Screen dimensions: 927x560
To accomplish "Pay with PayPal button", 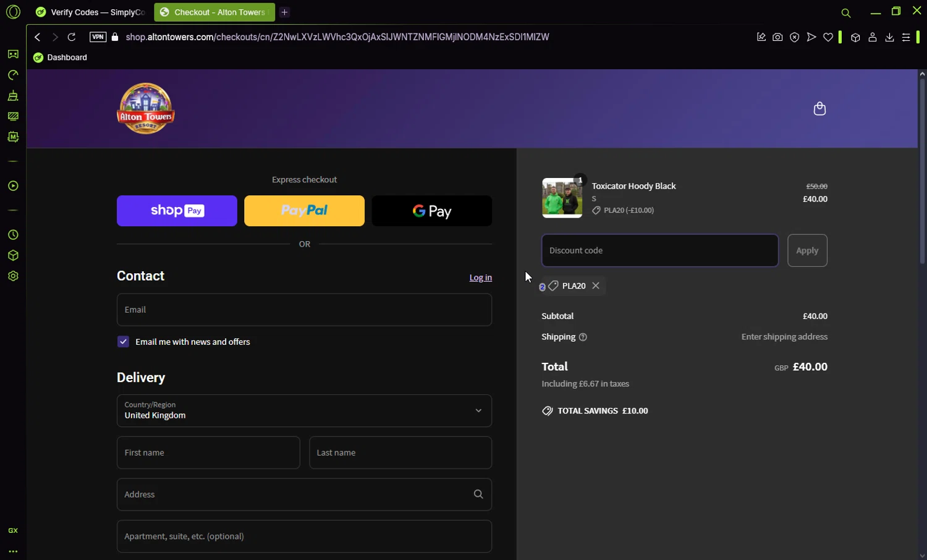I will pos(304,211).
